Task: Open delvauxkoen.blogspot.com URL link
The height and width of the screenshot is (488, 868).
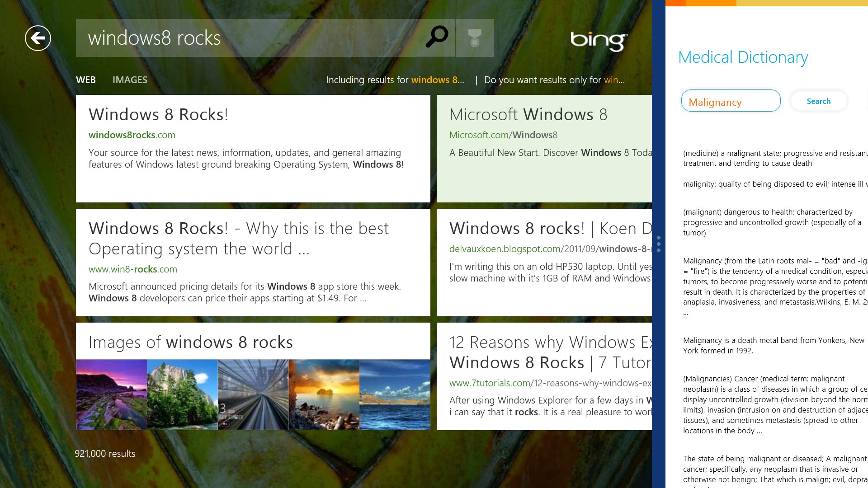Action: [x=551, y=249]
